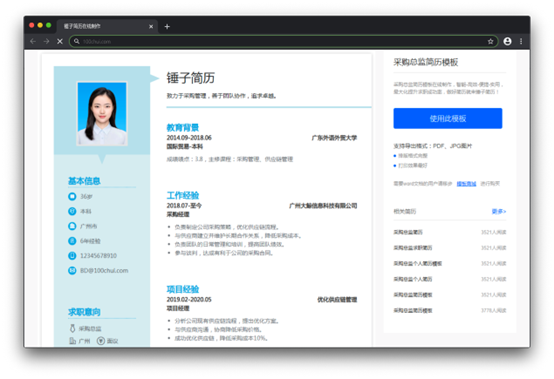The width and height of the screenshot is (554, 379).
Task: Open the second related resume link
Action: point(413,248)
